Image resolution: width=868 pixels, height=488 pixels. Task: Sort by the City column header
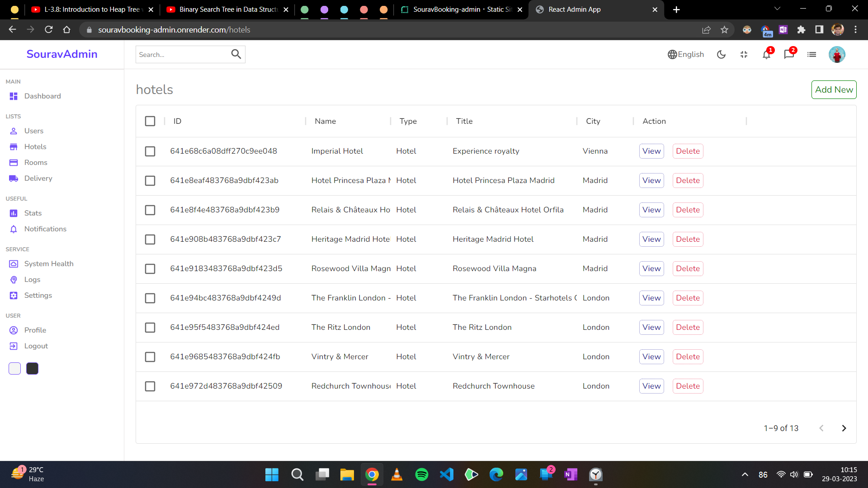point(593,121)
